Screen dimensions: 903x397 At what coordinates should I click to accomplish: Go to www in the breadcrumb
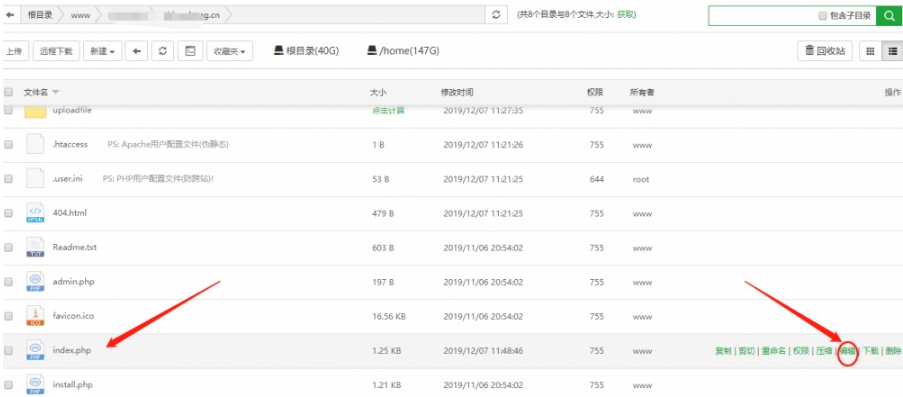pyautogui.click(x=80, y=16)
